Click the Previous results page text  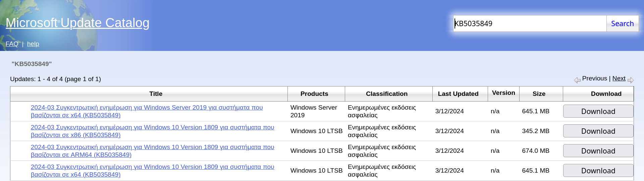pos(595,78)
